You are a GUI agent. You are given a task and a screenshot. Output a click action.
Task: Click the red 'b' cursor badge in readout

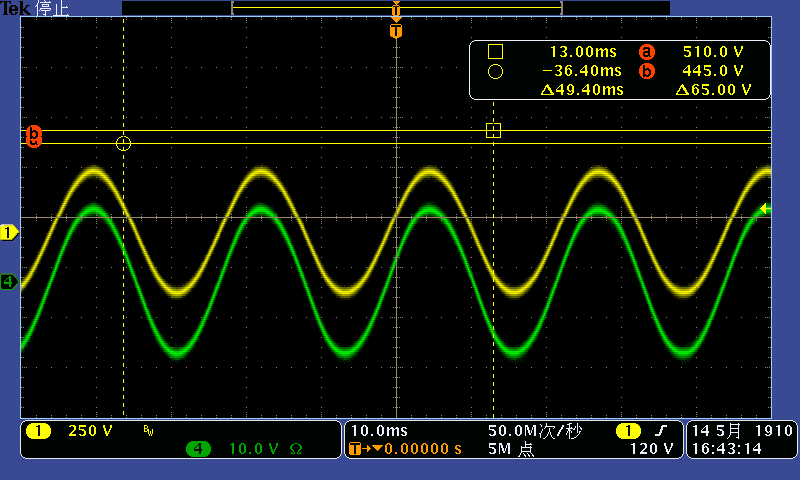pyautogui.click(x=646, y=71)
